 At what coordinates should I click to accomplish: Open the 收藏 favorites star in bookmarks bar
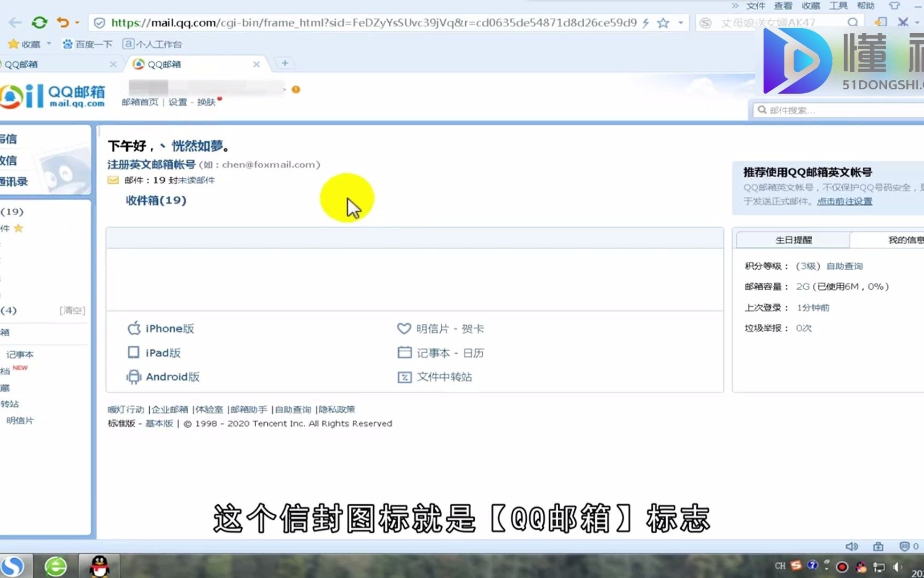(x=14, y=44)
